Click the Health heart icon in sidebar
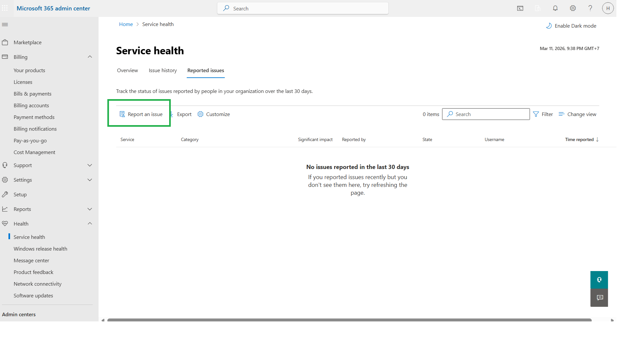 click(x=5, y=224)
